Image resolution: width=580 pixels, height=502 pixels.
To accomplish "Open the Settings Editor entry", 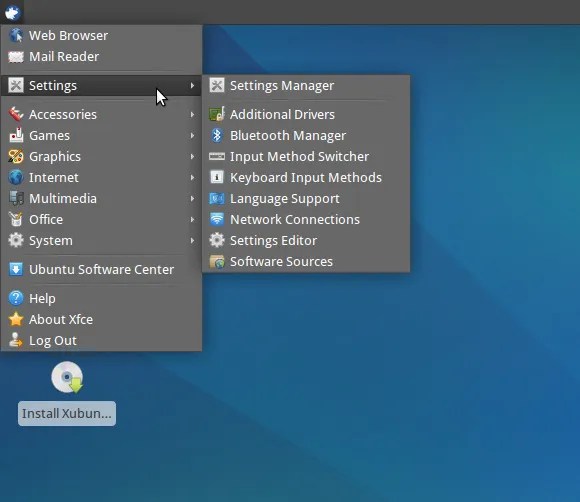I will [x=306, y=240].
